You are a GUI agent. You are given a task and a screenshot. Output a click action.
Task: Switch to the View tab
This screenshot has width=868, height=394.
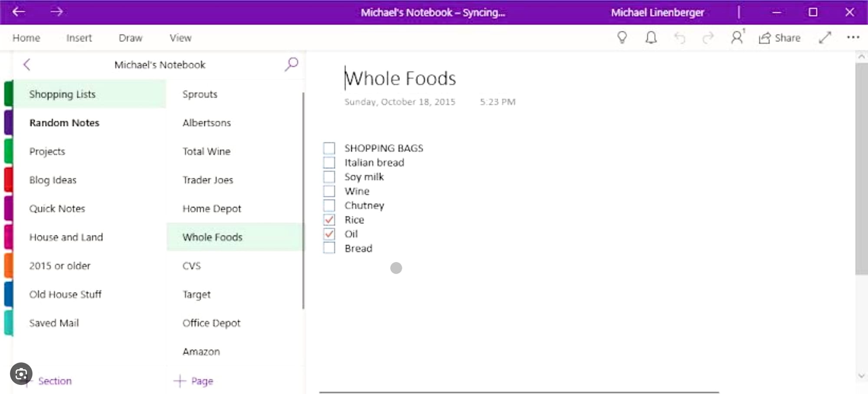point(181,38)
